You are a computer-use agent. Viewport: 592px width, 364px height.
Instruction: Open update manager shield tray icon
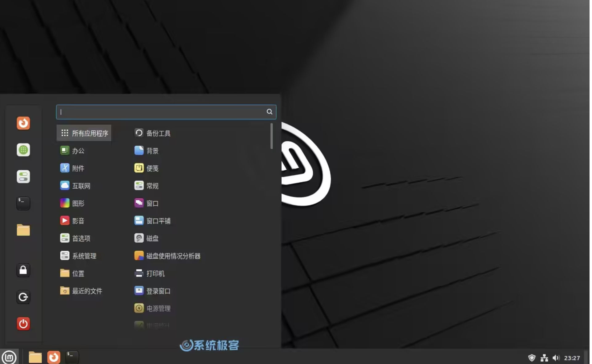(x=532, y=358)
